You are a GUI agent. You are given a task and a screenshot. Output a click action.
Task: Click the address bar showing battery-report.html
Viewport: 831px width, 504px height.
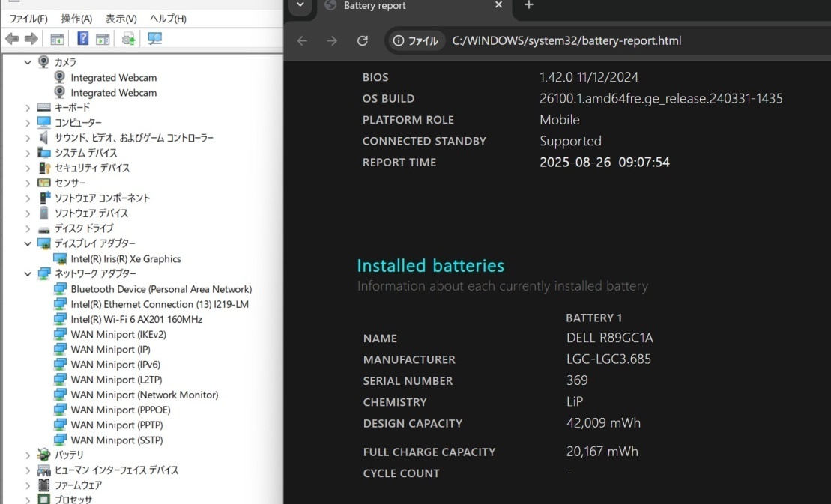566,41
